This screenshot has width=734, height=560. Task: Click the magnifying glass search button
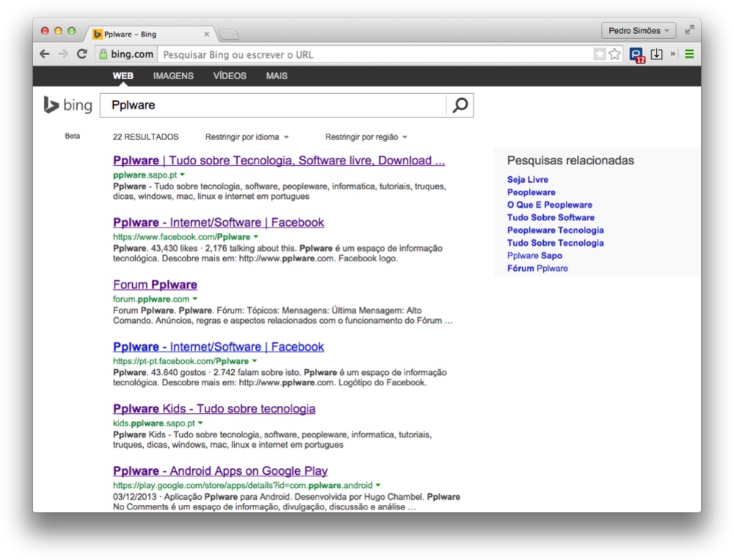[x=459, y=106]
